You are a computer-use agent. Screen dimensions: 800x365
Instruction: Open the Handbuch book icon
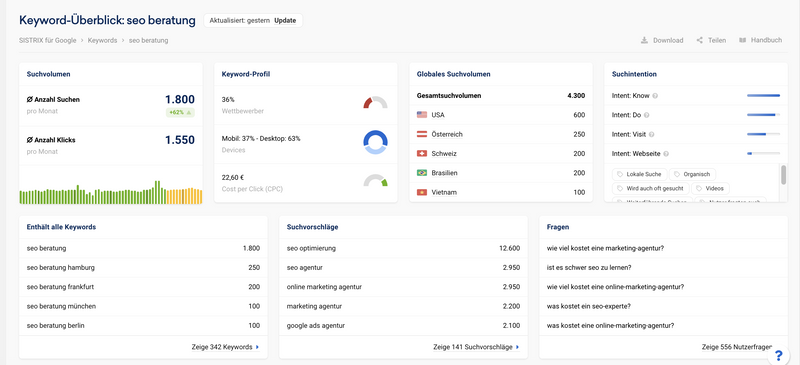click(742, 40)
